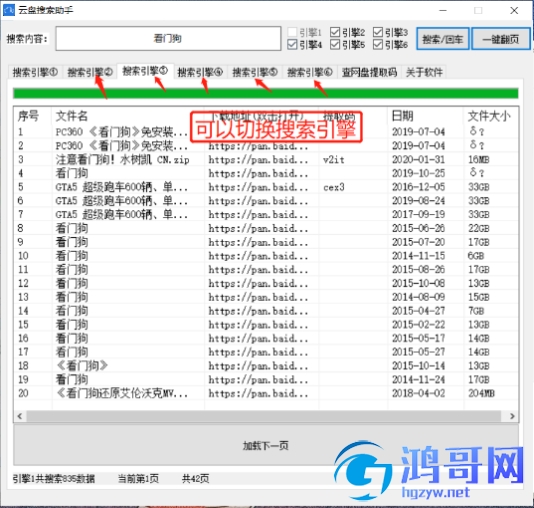Open the 关于软件 tab

pyautogui.click(x=424, y=72)
